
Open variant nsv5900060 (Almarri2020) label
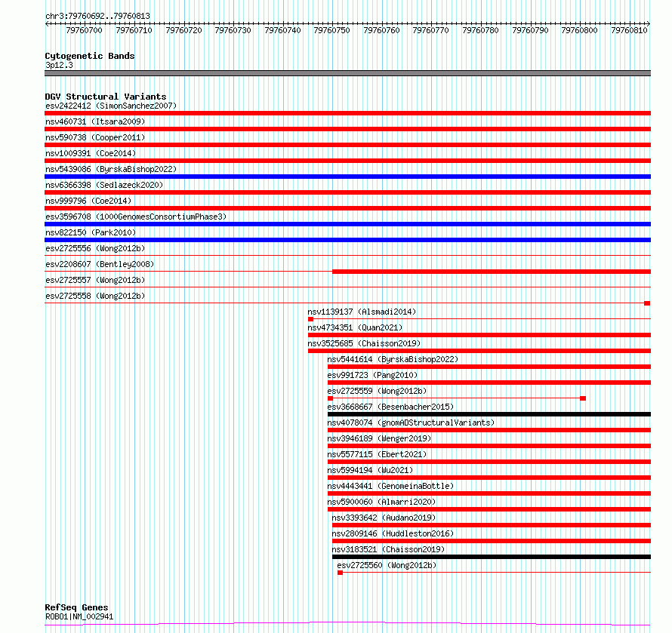[x=381, y=502]
